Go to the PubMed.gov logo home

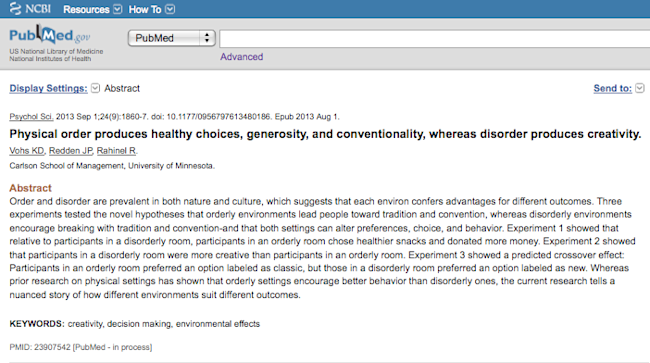50,35
